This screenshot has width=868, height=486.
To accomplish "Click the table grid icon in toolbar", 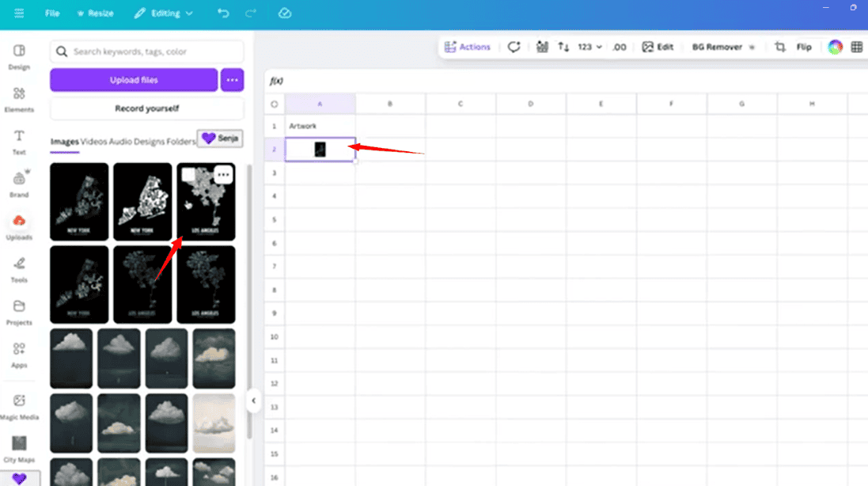I will [x=856, y=47].
